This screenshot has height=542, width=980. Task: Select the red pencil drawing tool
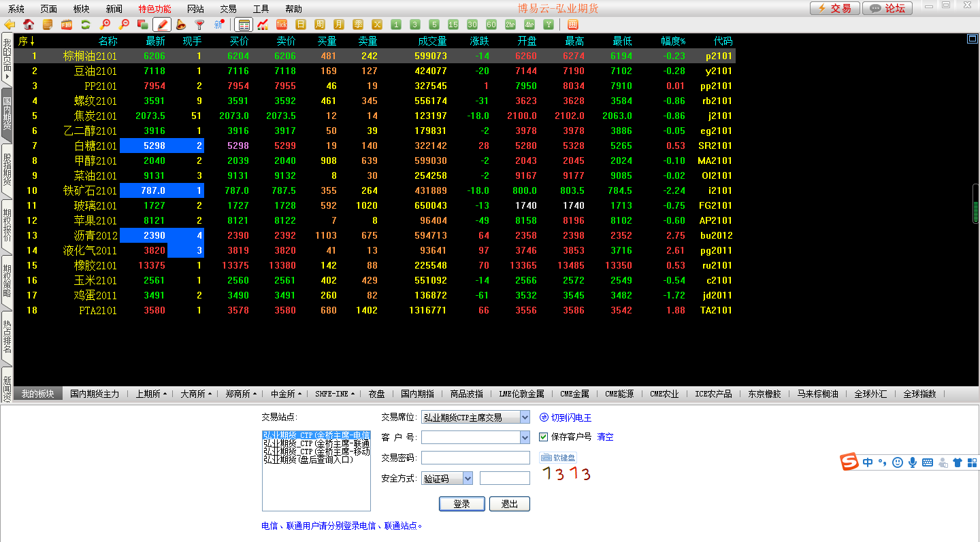pos(162,24)
